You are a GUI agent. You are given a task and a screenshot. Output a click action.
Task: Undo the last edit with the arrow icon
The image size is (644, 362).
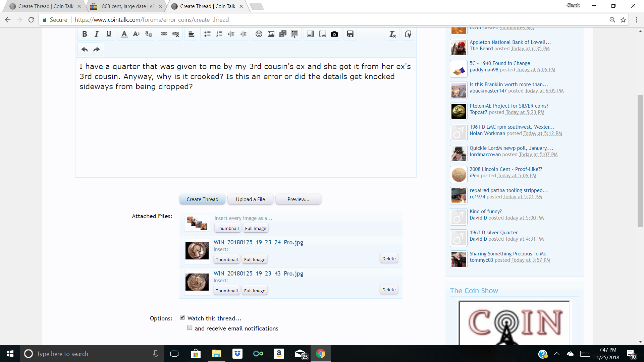tap(85, 49)
